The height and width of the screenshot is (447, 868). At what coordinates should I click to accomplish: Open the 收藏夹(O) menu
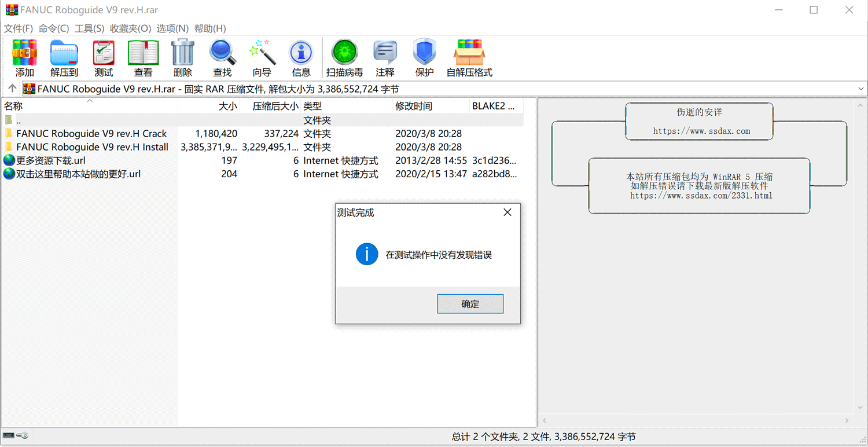point(131,28)
